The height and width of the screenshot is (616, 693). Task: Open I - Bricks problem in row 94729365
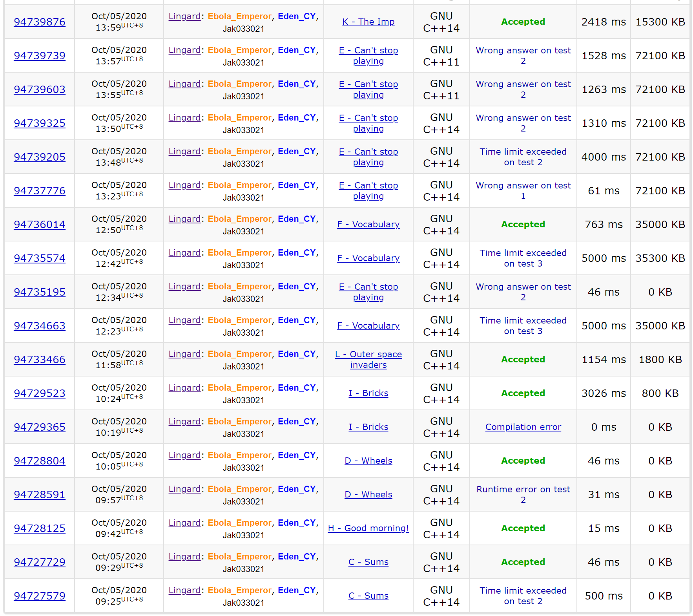pos(368,427)
